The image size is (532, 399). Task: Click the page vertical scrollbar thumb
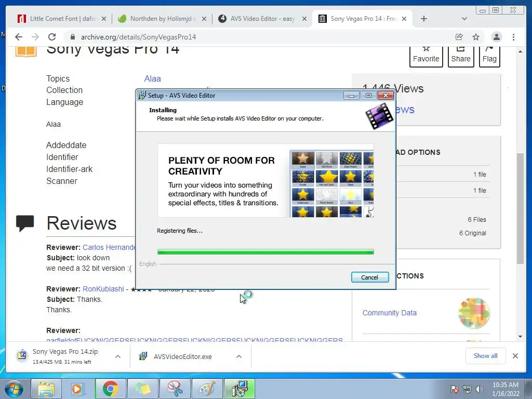[x=520, y=208]
